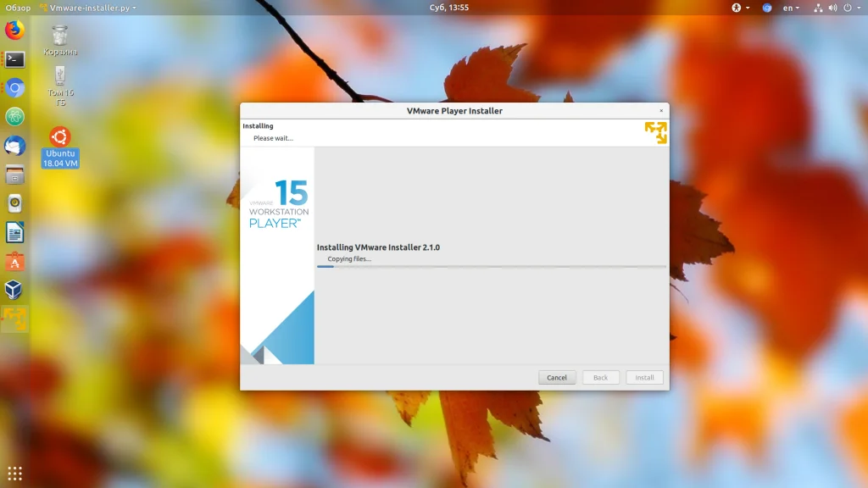Select the Ubuntu 18.04 VM desktop icon
The image size is (868, 488).
click(x=60, y=147)
